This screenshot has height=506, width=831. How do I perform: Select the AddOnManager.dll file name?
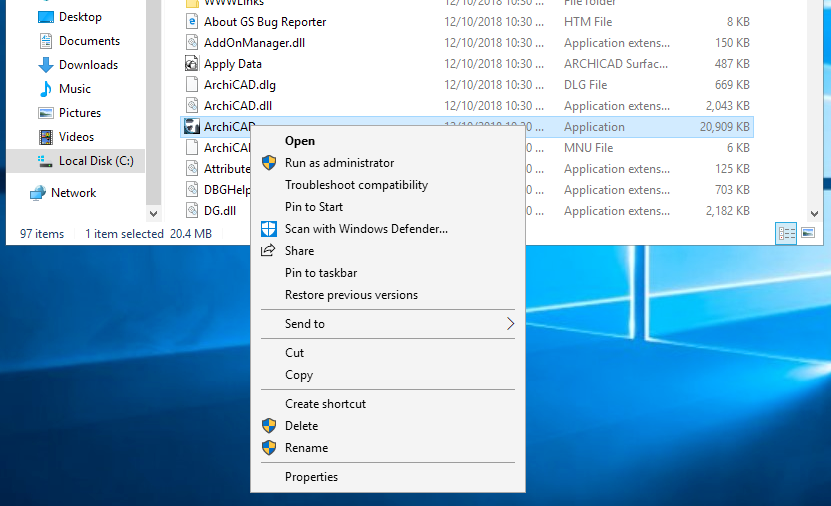(x=254, y=43)
